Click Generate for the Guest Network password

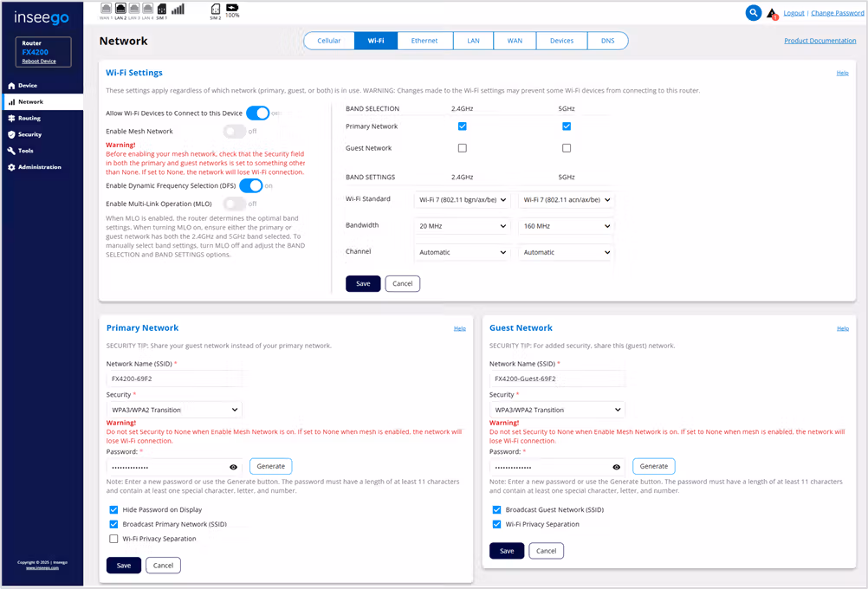[x=653, y=466]
